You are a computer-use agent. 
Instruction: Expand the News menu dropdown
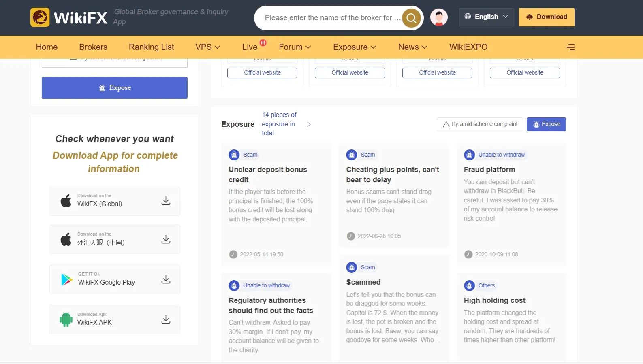tap(413, 47)
